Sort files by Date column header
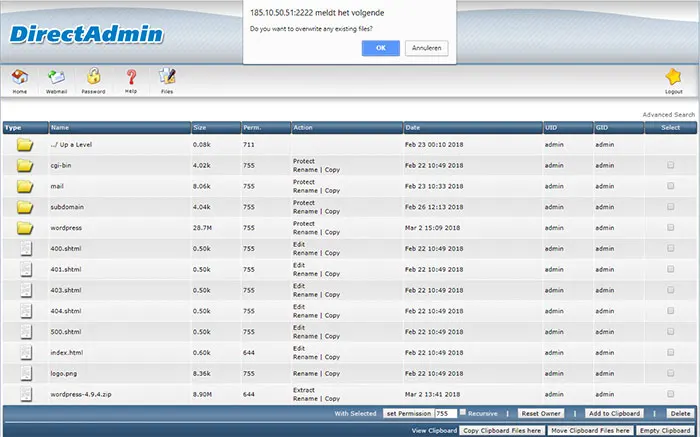 point(412,128)
